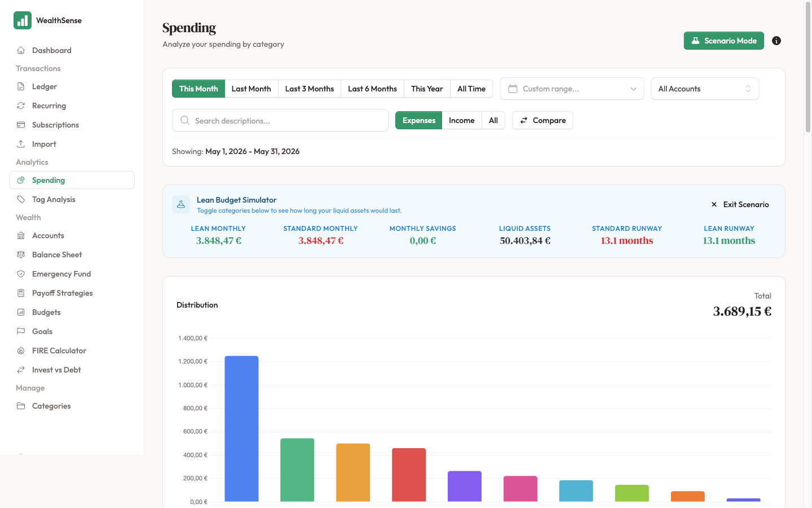Open the Dashboard page

[72, 50]
